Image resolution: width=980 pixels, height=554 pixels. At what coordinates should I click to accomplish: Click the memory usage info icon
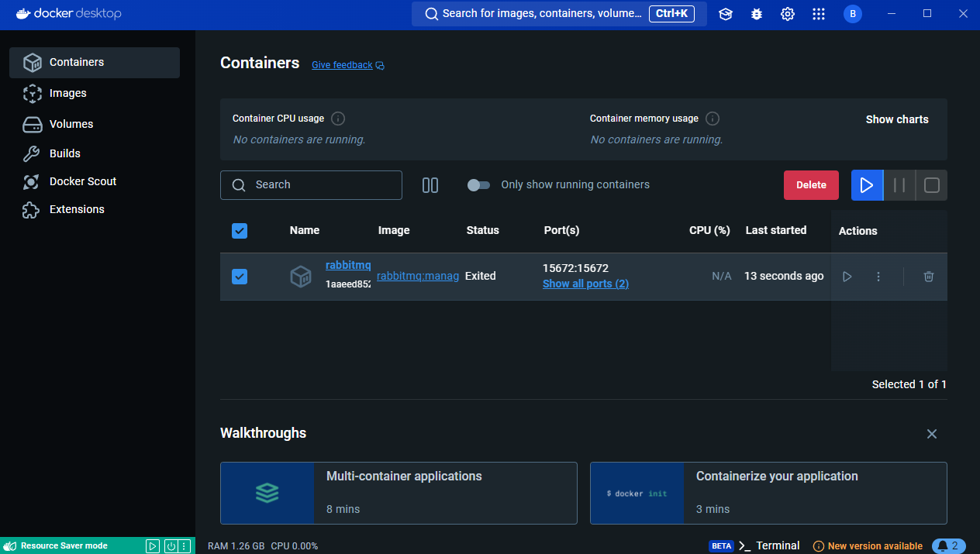pyautogui.click(x=713, y=119)
